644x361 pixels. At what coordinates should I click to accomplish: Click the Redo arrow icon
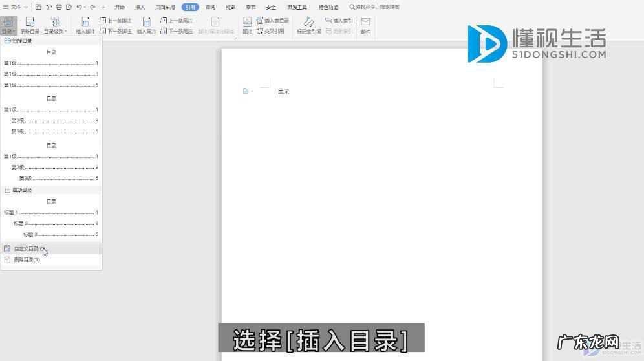click(92, 7)
